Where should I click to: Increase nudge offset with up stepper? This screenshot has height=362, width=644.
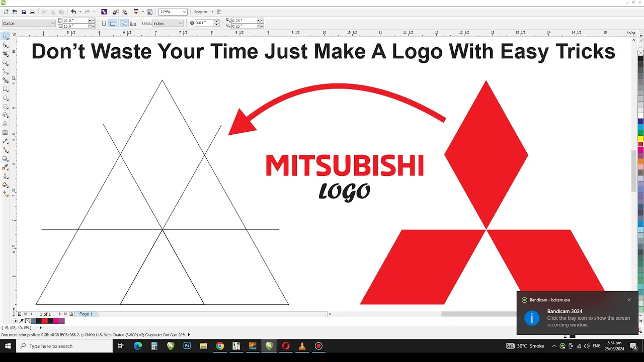click(x=217, y=22)
